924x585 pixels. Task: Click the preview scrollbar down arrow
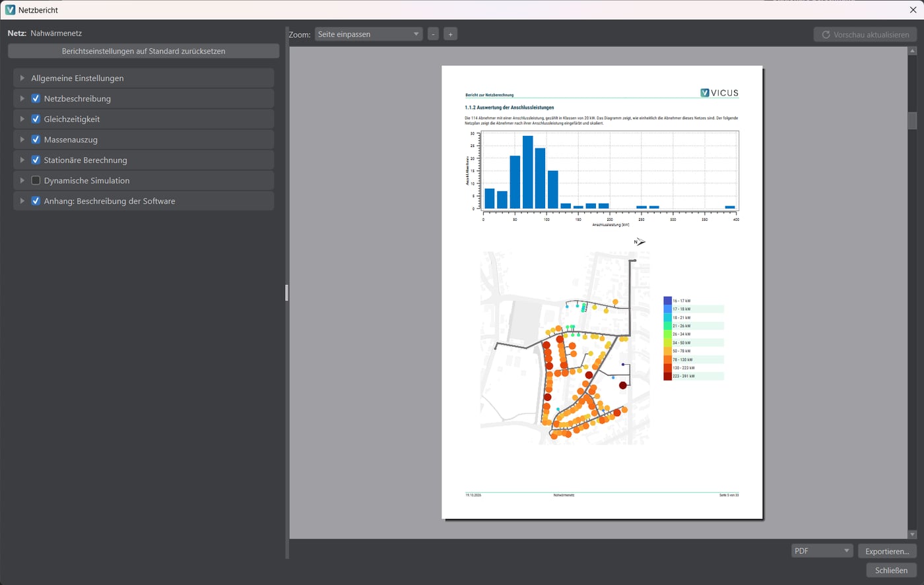pos(913,534)
